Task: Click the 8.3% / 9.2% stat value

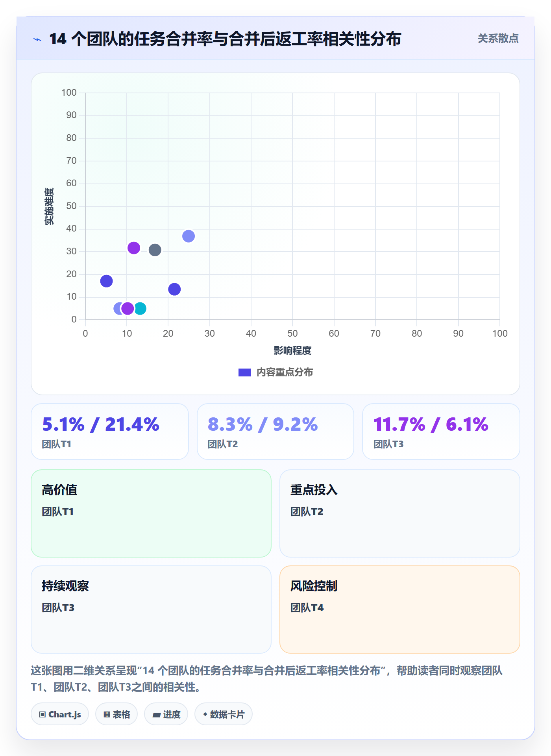Action: (x=263, y=424)
